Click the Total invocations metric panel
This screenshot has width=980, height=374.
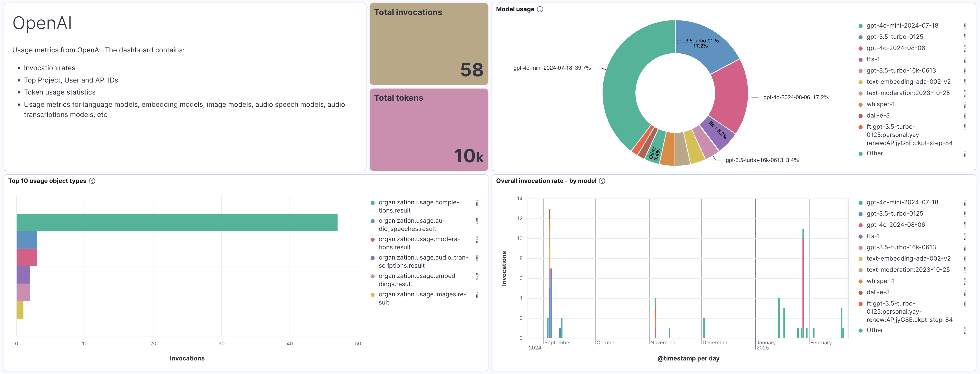428,44
